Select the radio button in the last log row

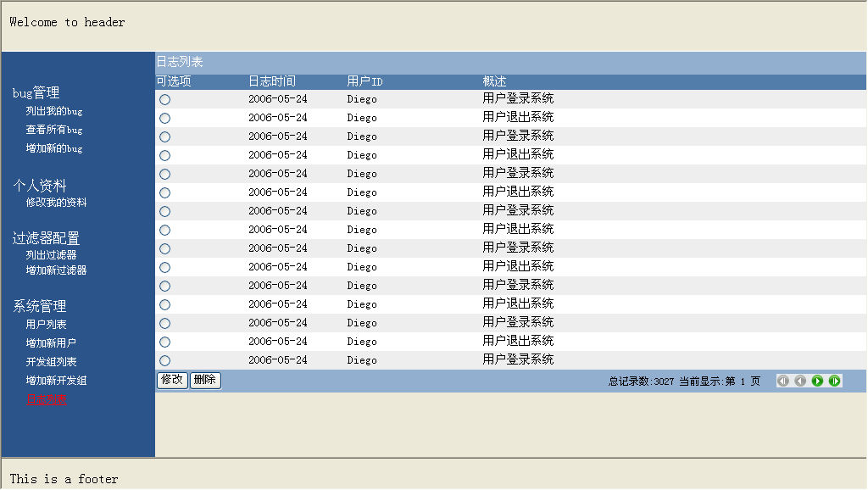[x=165, y=361]
